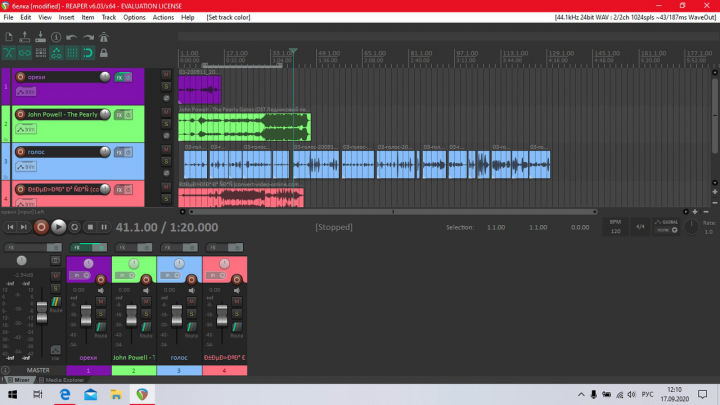Toggle the ripple editing icon
This screenshot has height=405, width=720.
[x=40, y=53]
